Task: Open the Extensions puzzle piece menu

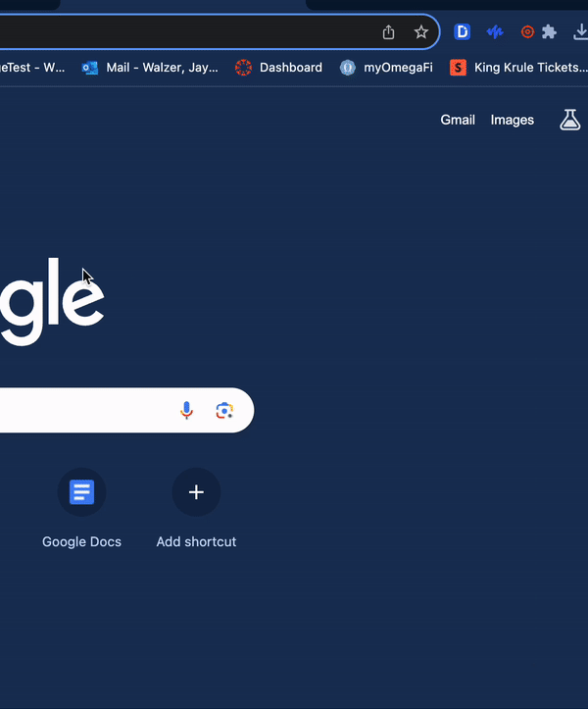Action: click(x=549, y=32)
